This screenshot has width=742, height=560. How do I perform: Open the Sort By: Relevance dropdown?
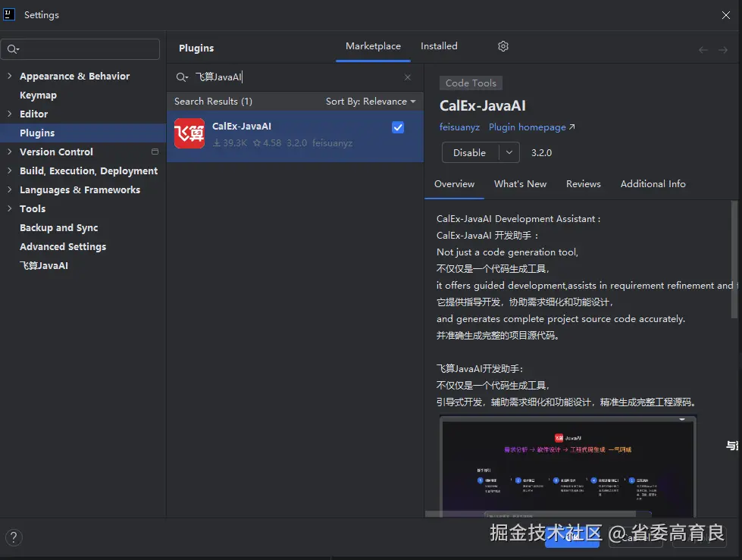[371, 102]
